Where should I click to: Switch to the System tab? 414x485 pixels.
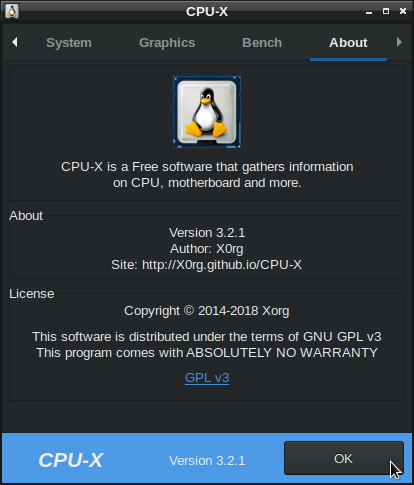click(x=69, y=43)
